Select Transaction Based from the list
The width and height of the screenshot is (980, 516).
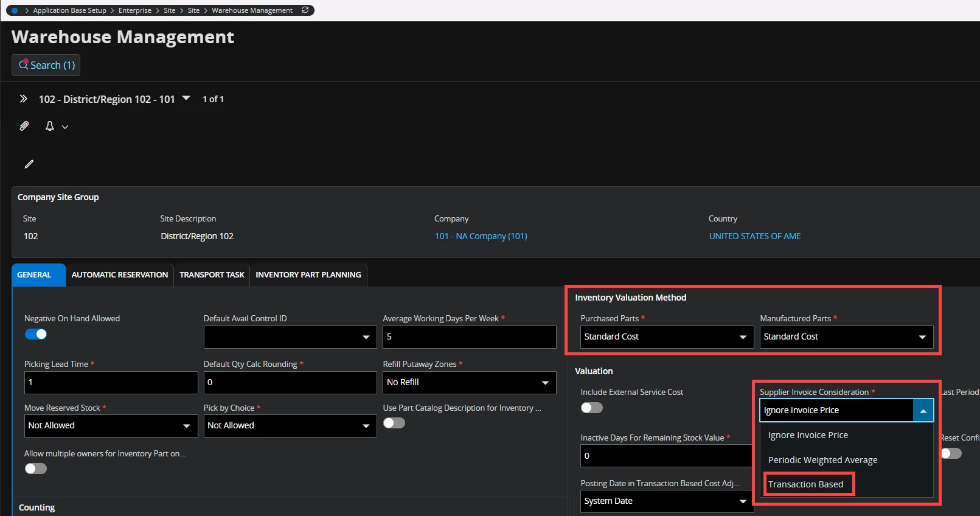click(x=805, y=484)
